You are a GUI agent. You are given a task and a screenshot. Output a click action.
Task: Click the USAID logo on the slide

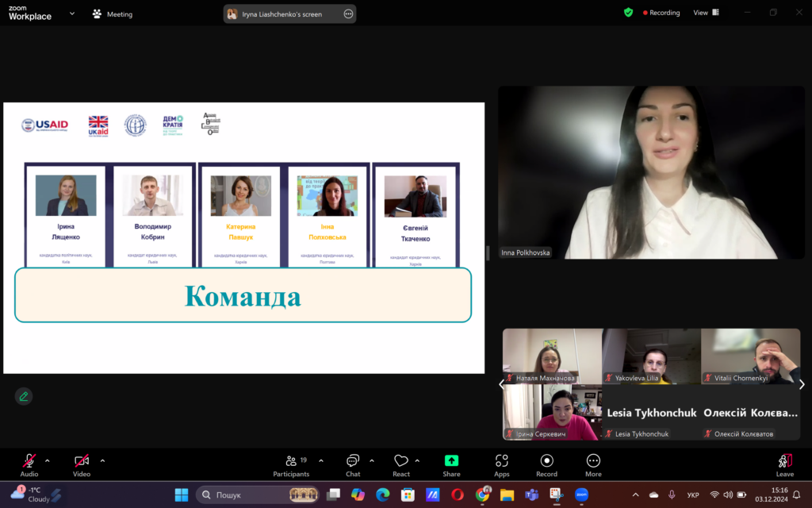[x=44, y=125]
